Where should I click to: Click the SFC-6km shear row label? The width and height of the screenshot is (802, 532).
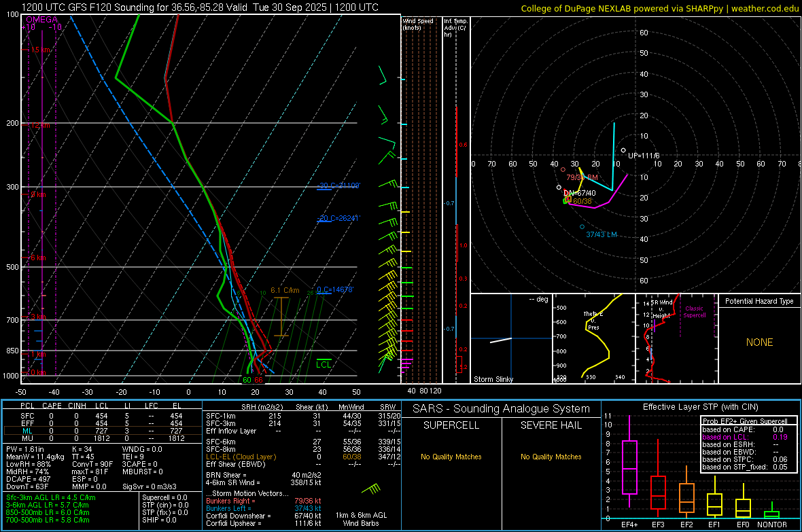click(221, 442)
